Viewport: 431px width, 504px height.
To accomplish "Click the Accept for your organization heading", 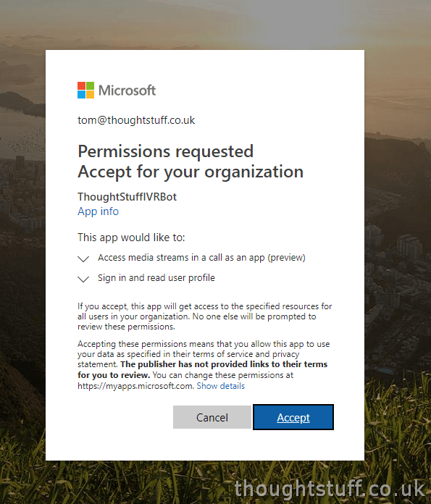I will (x=191, y=172).
